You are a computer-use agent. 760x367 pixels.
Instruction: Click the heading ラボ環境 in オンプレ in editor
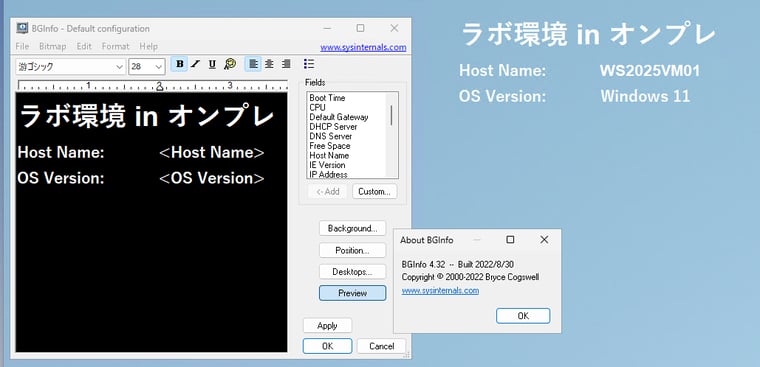coord(146,116)
